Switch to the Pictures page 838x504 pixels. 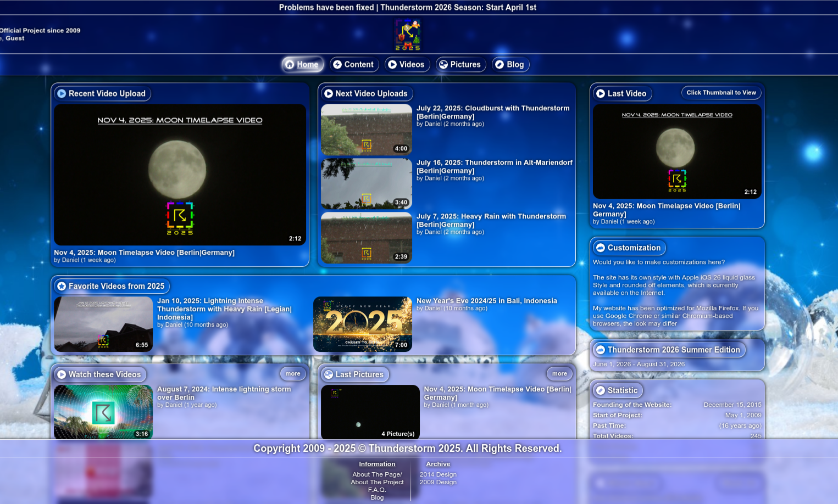tap(460, 65)
